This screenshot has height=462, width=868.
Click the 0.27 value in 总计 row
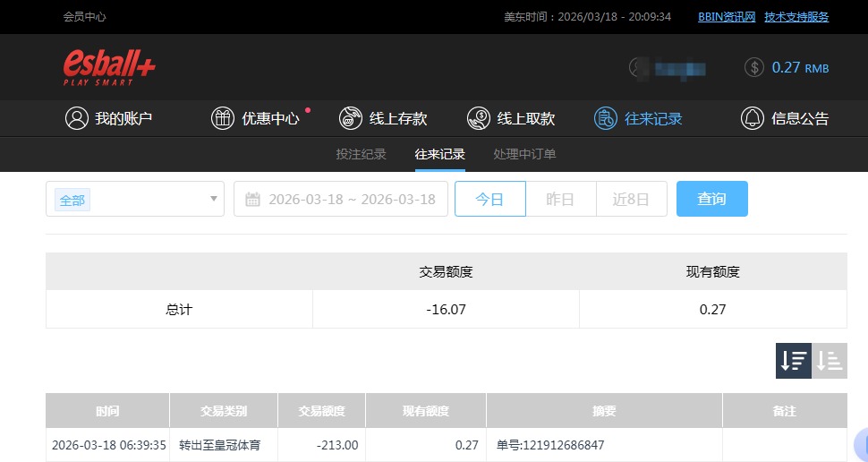pos(712,309)
